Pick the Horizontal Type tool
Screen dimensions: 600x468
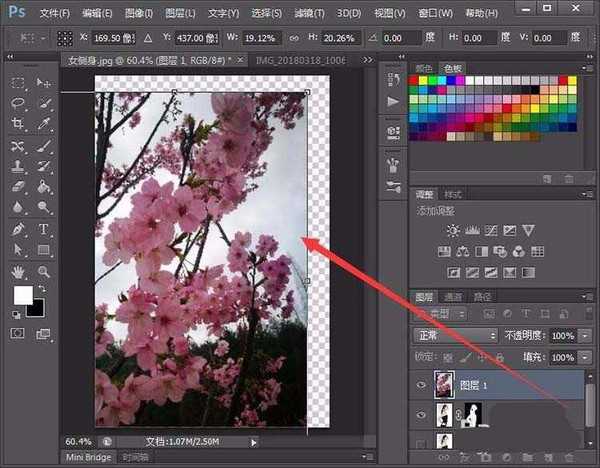pyautogui.click(x=43, y=229)
